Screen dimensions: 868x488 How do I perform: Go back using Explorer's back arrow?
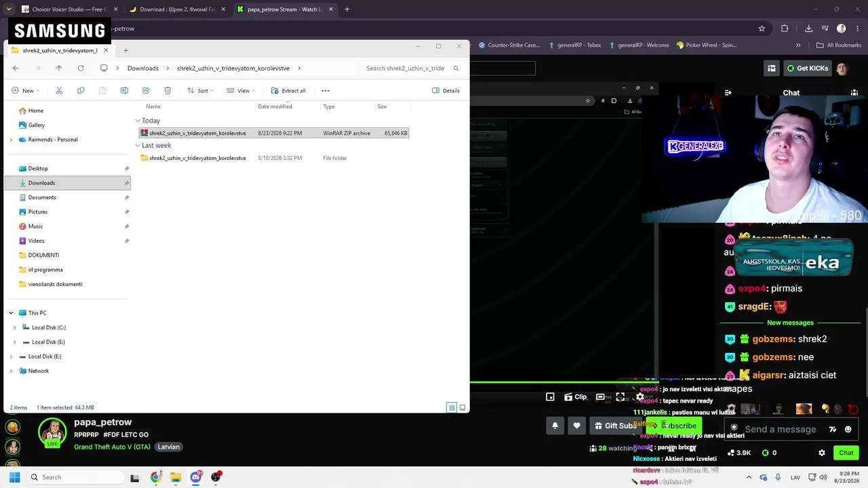(16, 68)
